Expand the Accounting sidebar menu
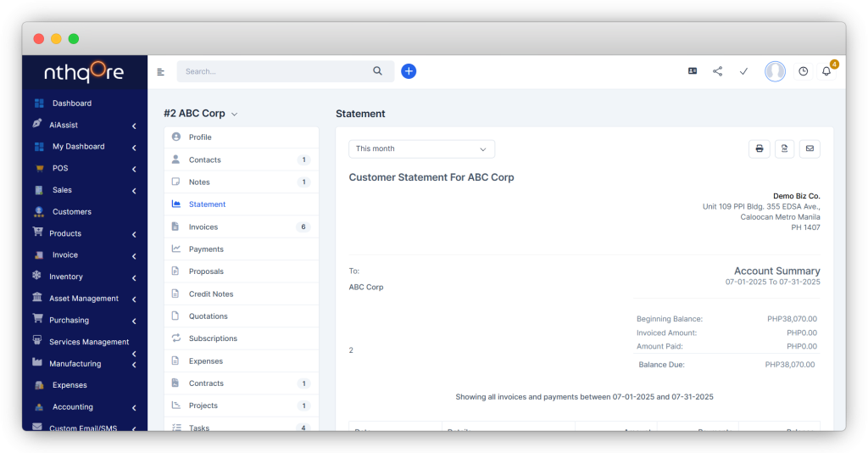The width and height of the screenshot is (868, 453). (85, 407)
